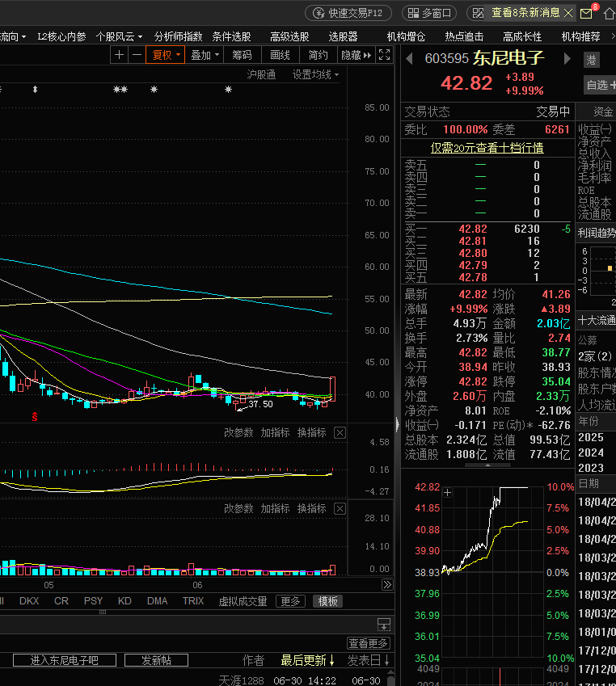616x686 pixels.
Task: Zoom in the K-line chart with plus
Action: [x=119, y=55]
